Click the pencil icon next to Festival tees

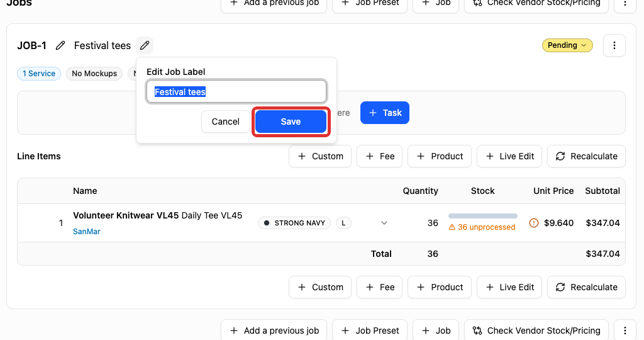[x=145, y=45]
